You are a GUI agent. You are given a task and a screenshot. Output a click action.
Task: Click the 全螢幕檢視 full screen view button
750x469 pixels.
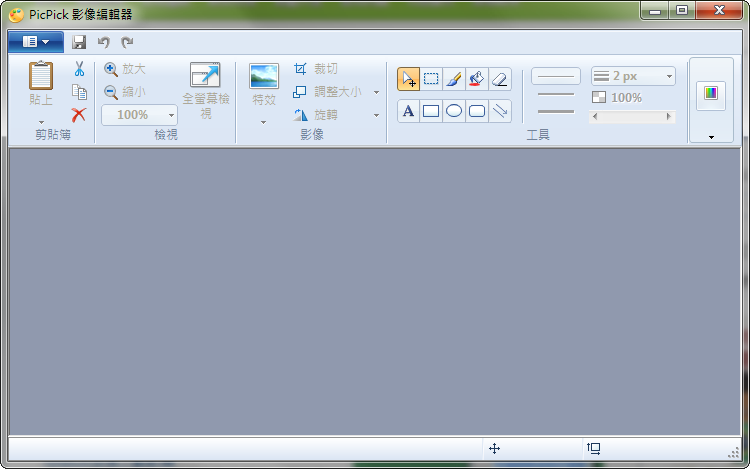pos(205,90)
